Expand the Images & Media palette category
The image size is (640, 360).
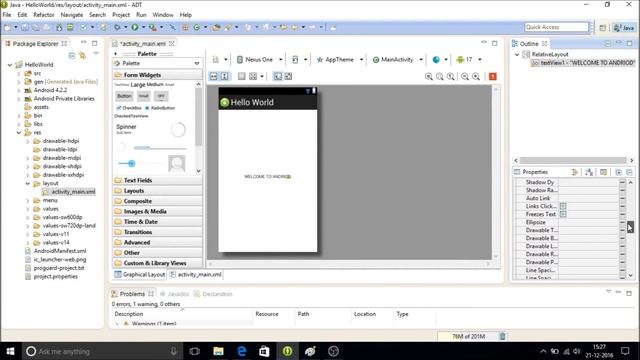pos(157,211)
